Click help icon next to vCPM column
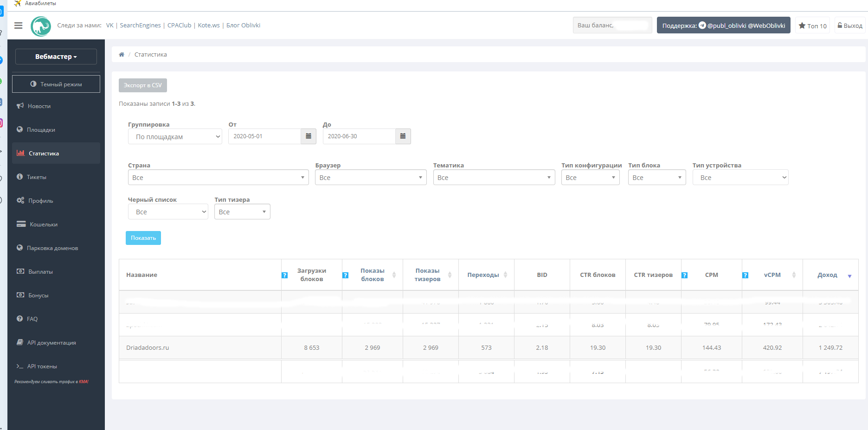 745,276
